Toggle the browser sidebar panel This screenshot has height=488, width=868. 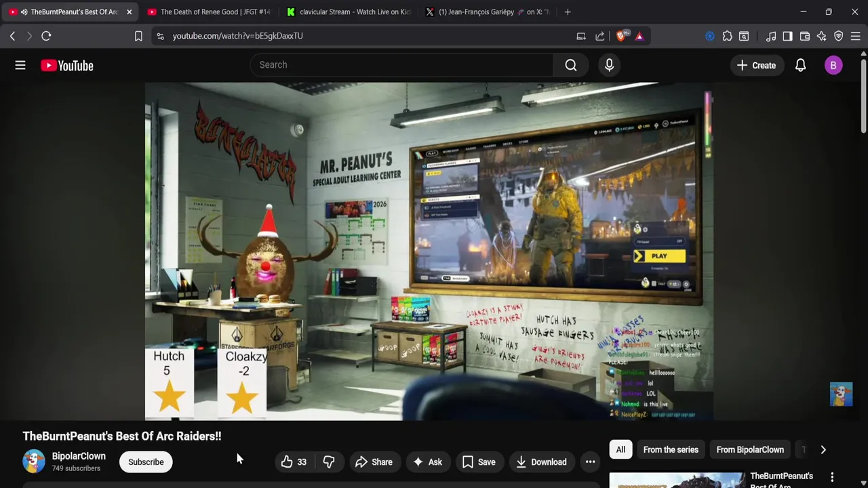click(x=787, y=36)
